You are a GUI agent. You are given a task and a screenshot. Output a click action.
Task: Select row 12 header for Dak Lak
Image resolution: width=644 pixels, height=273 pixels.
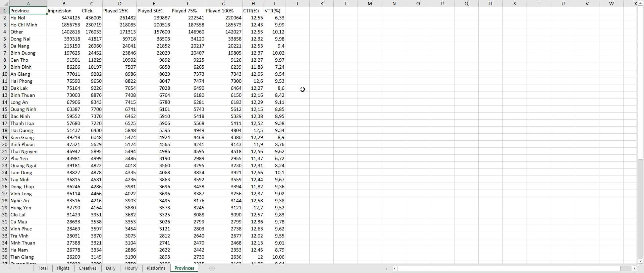point(5,88)
